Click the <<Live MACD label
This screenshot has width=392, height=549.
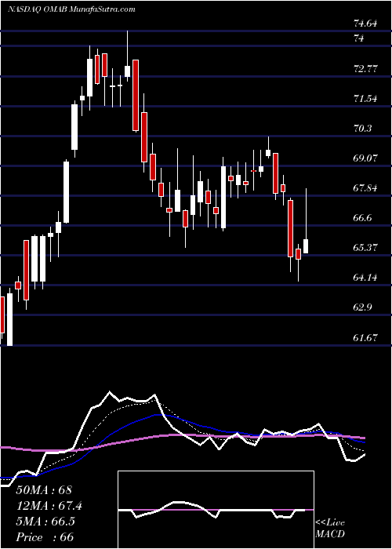point(330,529)
